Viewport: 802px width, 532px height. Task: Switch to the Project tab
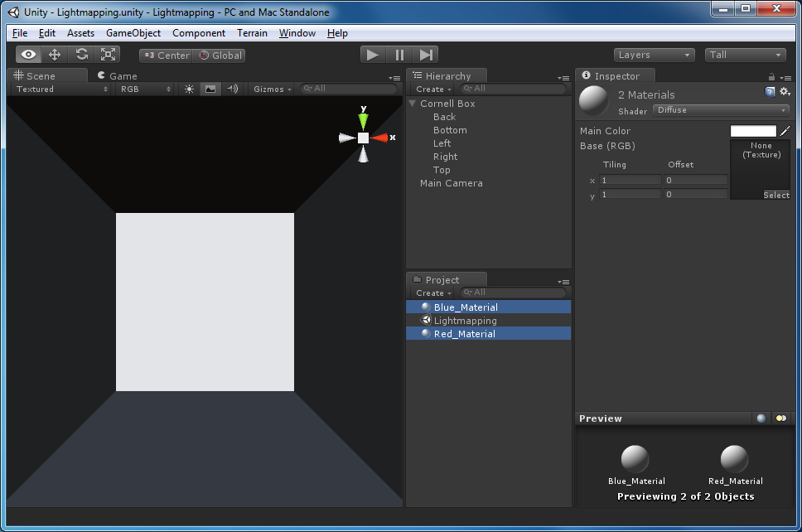coord(447,280)
